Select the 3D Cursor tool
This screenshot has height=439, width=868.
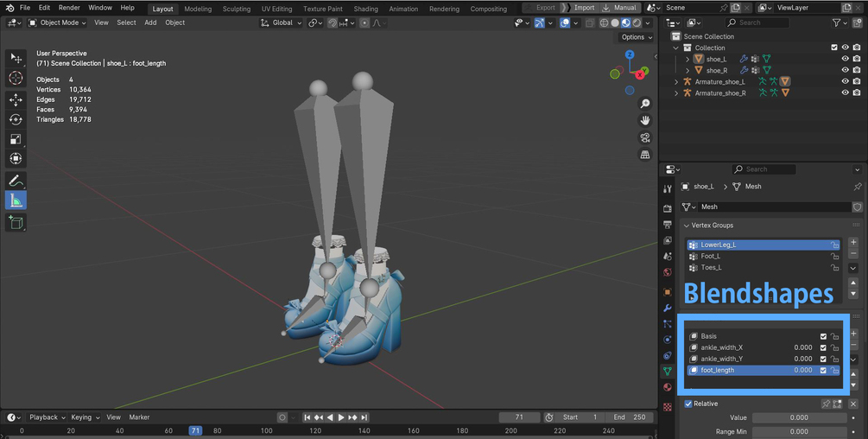coord(16,78)
